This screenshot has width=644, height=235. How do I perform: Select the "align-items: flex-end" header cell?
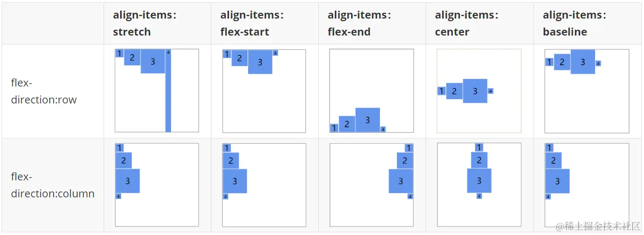[x=359, y=23]
